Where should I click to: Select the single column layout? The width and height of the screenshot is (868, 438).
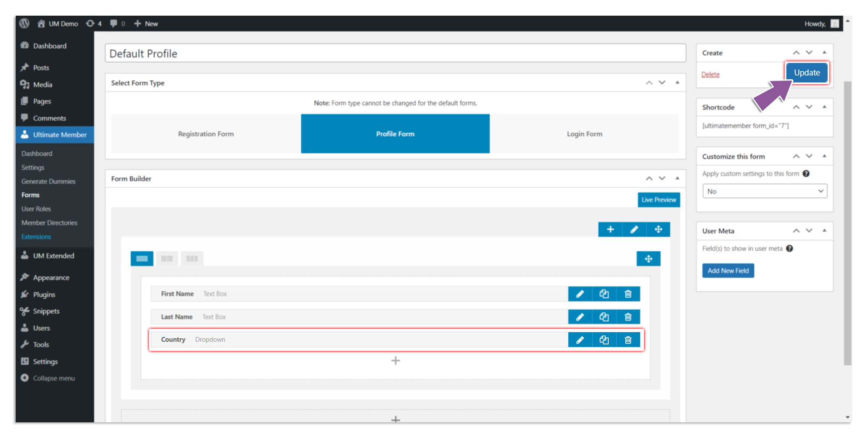[x=142, y=259]
